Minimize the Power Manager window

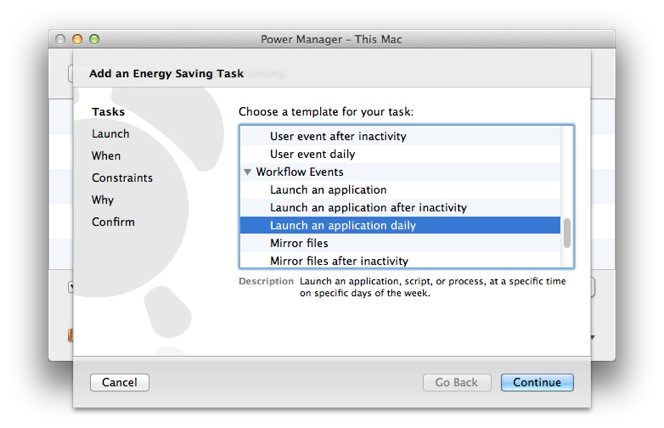click(77, 39)
